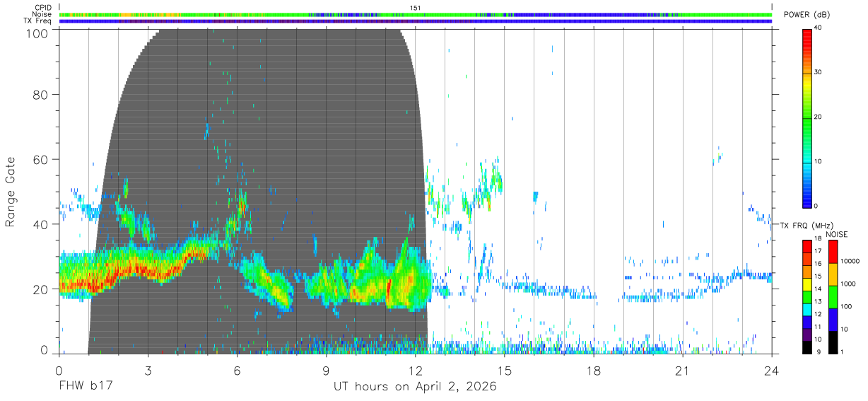
Task: Click the TX frequency color bar
Action: point(807,296)
